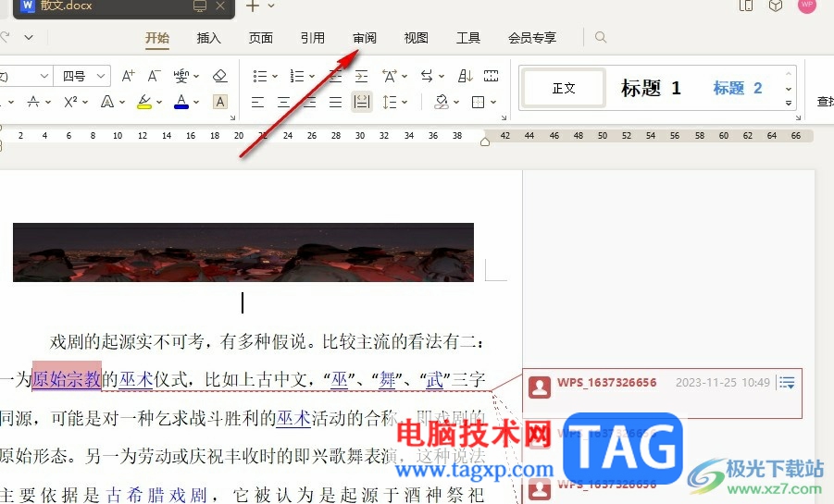Increase paragraph indent
Viewport: 834px width, 504px height.
362,76
